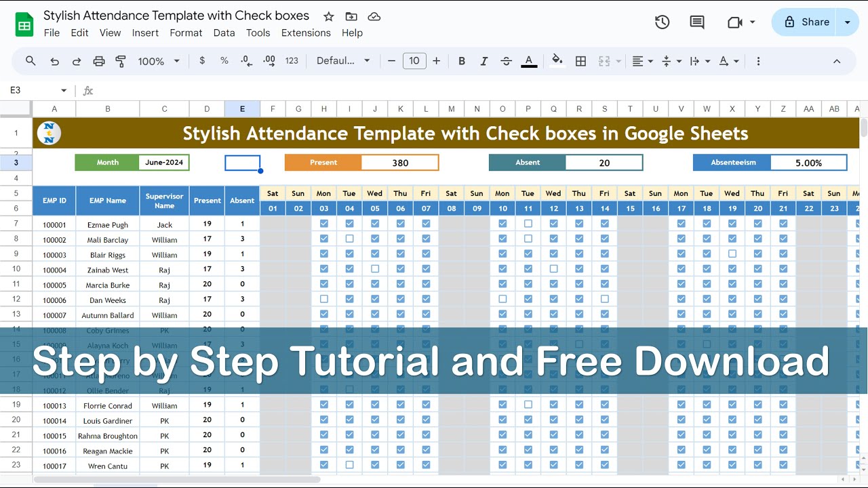The height and width of the screenshot is (488, 868).
Task: Open the comments panel icon
Action: coord(697,22)
